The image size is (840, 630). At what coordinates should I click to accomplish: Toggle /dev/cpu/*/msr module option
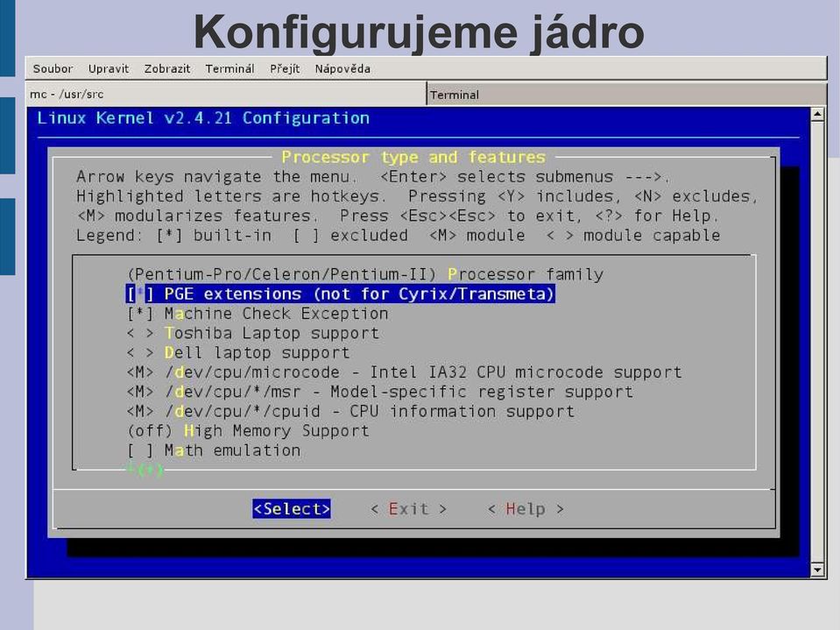[x=380, y=392]
